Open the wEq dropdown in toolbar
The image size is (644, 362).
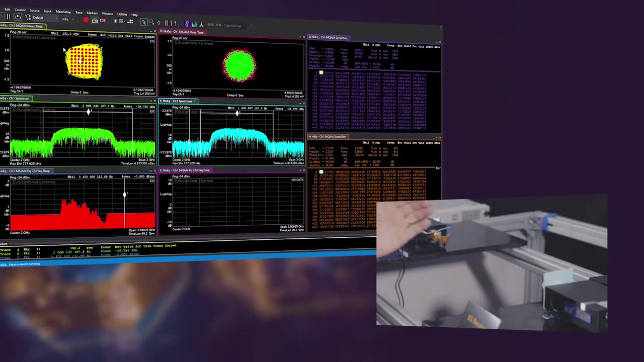point(68,19)
